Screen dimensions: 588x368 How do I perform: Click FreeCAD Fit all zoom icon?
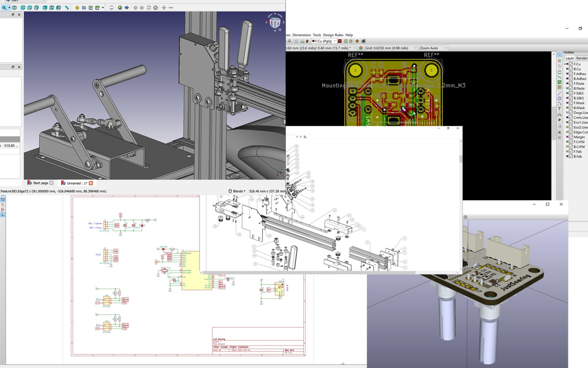pos(4,7)
